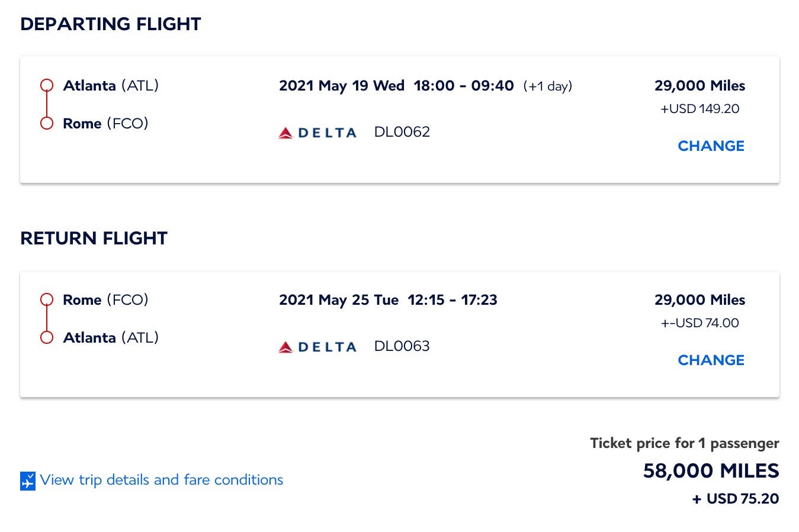The height and width of the screenshot is (532, 799).
Task: Click the 29,000 Miles departing fare
Action: click(699, 85)
